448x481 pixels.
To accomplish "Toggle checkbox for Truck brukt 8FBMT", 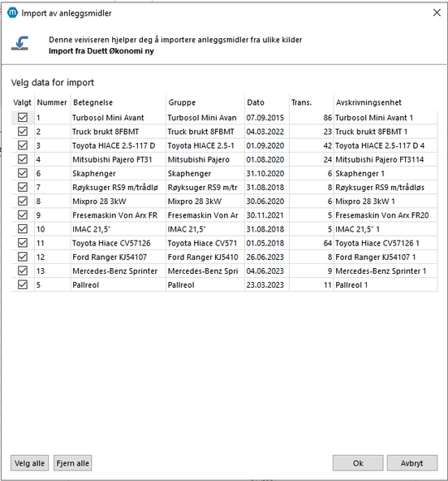I will [x=23, y=132].
